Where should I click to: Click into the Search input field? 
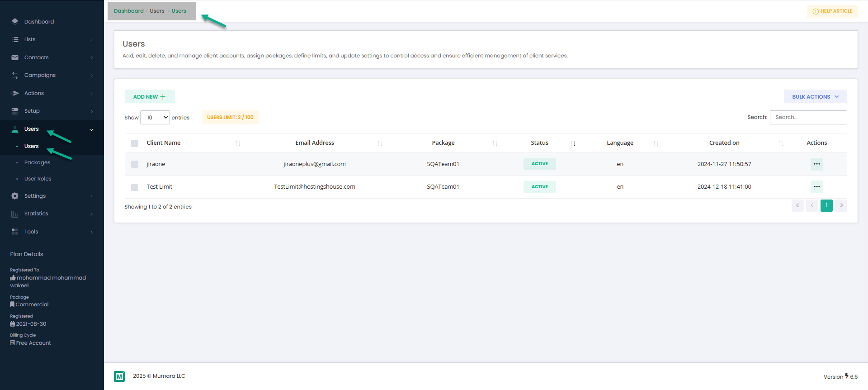pyautogui.click(x=808, y=117)
